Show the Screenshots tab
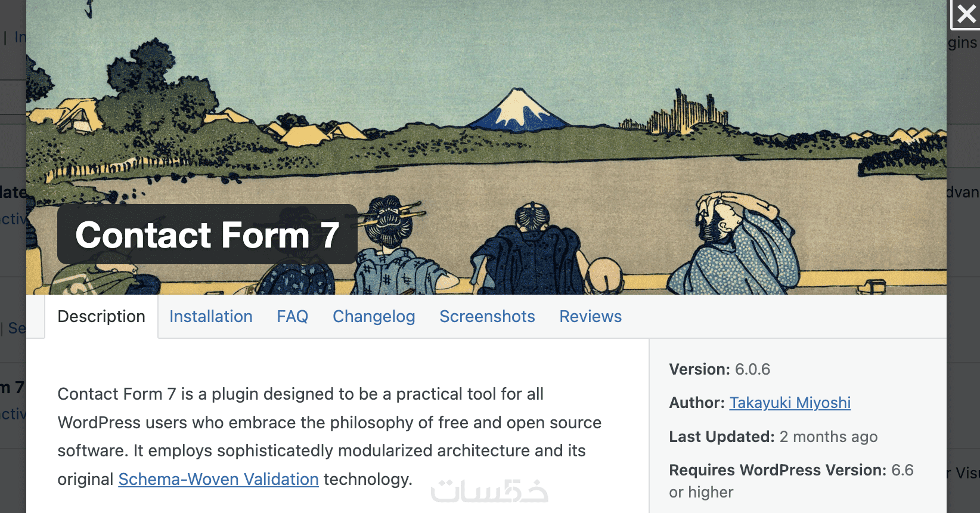Viewport: 980px width, 513px height. coord(487,316)
